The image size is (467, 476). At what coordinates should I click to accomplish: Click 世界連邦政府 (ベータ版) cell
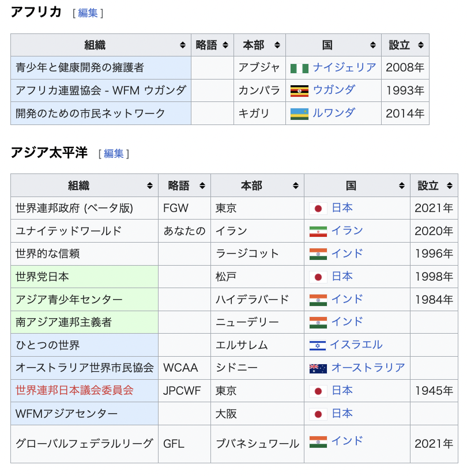pyautogui.click(x=84, y=208)
